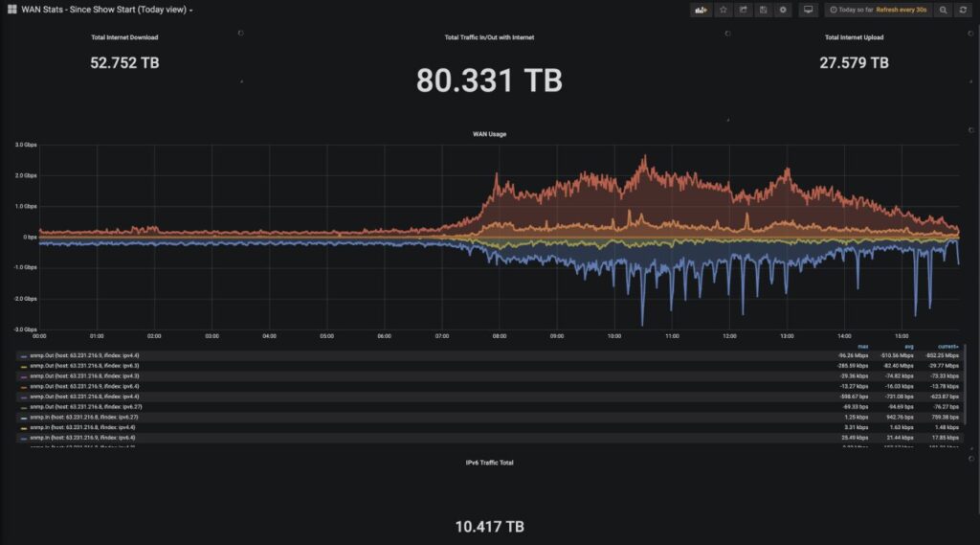Click the zoom out time range magnifier
The image size is (980, 545).
tap(943, 10)
